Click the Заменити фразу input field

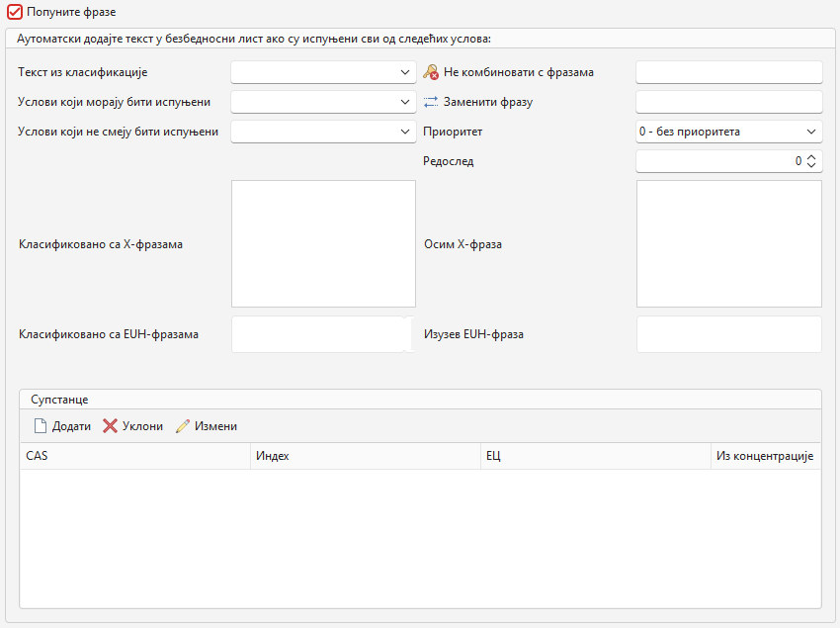click(x=728, y=102)
